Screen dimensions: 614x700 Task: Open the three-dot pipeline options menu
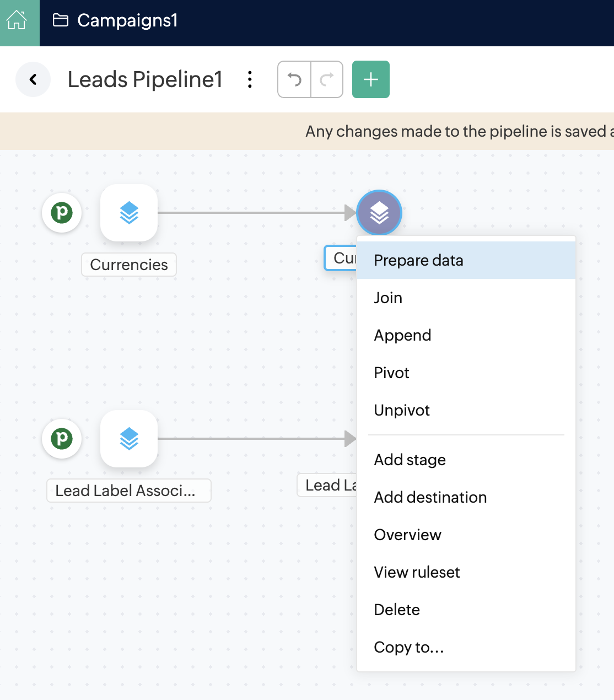click(250, 79)
